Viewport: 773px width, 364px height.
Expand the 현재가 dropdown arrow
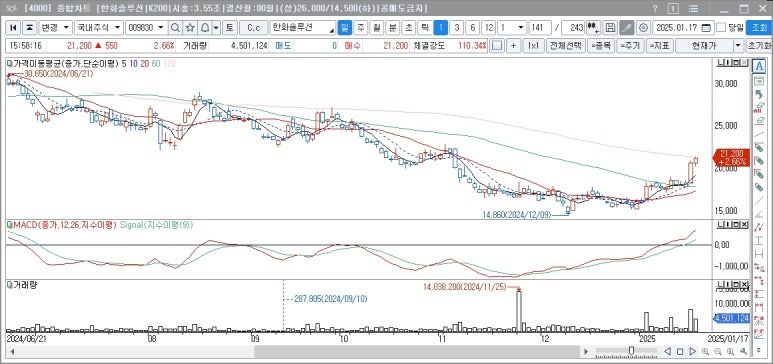click(738, 46)
